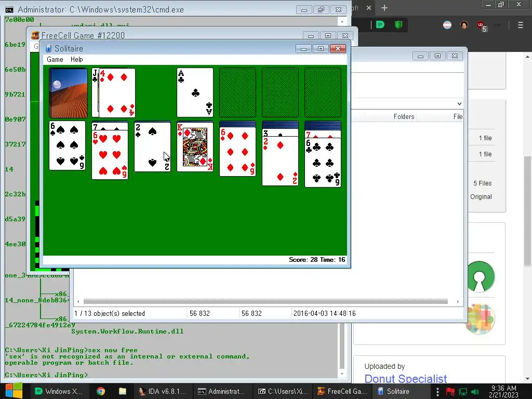Open the uBlock extension icon with badge
The height and width of the screenshot is (399, 532).
click(x=481, y=26)
